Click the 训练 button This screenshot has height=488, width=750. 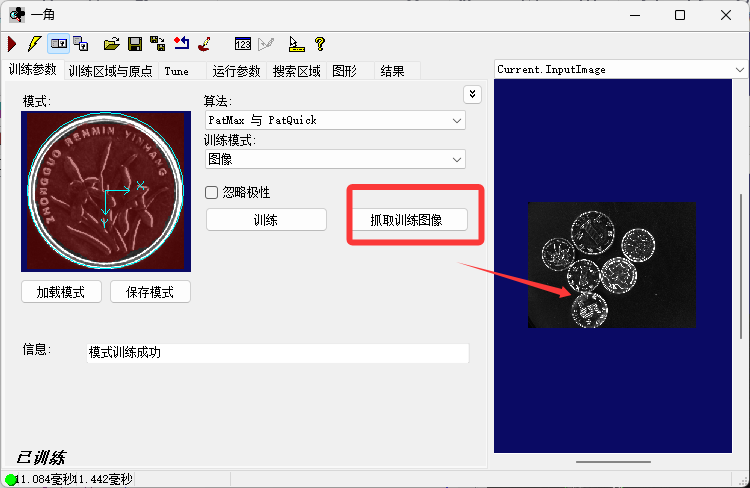coord(266,220)
